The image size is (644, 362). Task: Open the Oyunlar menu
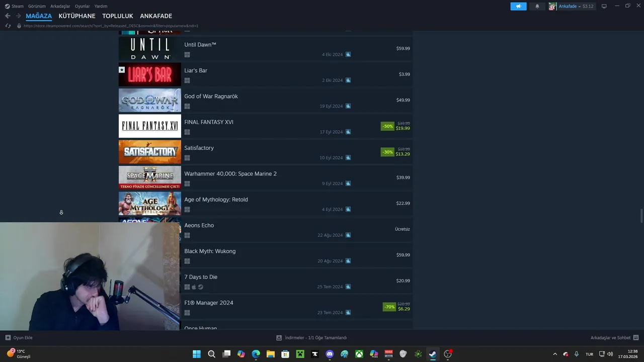tap(82, 6)
